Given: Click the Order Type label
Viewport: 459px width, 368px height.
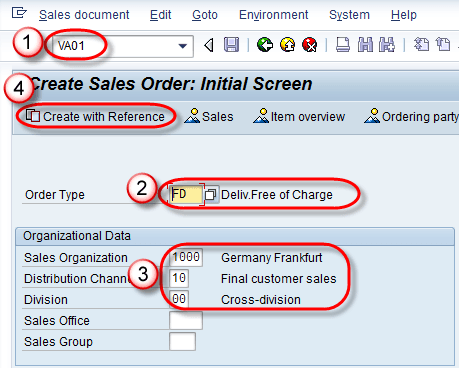Looking at the screenshot, I should [x=55, y=195].
